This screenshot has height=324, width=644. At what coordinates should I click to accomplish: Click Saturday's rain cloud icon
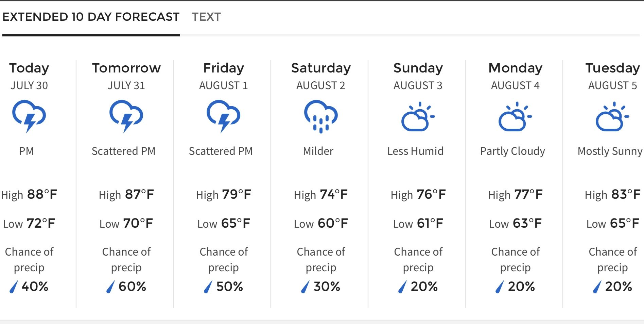pyautogui.click(x=321, y=116)
